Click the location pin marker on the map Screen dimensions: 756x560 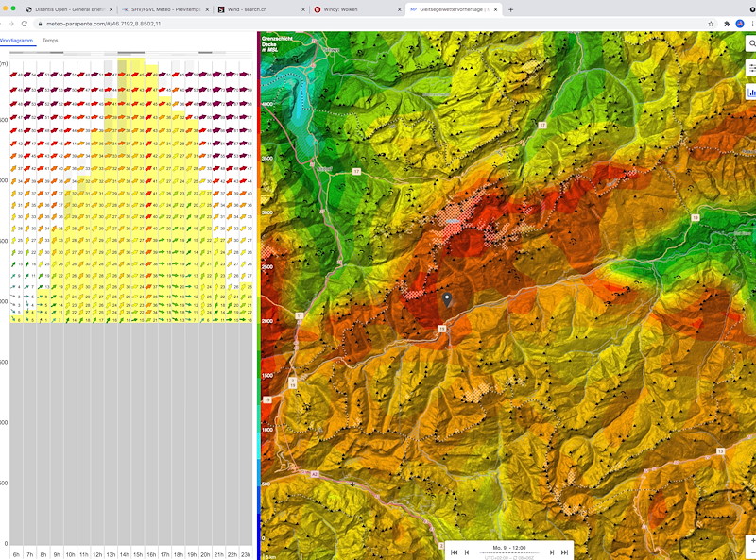pyautogui.click(x=447, y=299)
